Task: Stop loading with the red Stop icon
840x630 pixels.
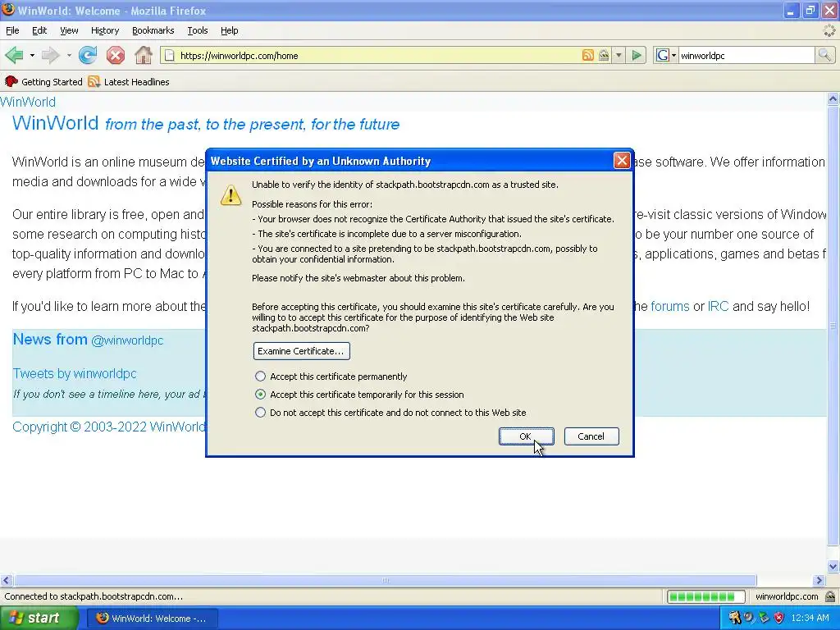Action: tap(115, 55)
